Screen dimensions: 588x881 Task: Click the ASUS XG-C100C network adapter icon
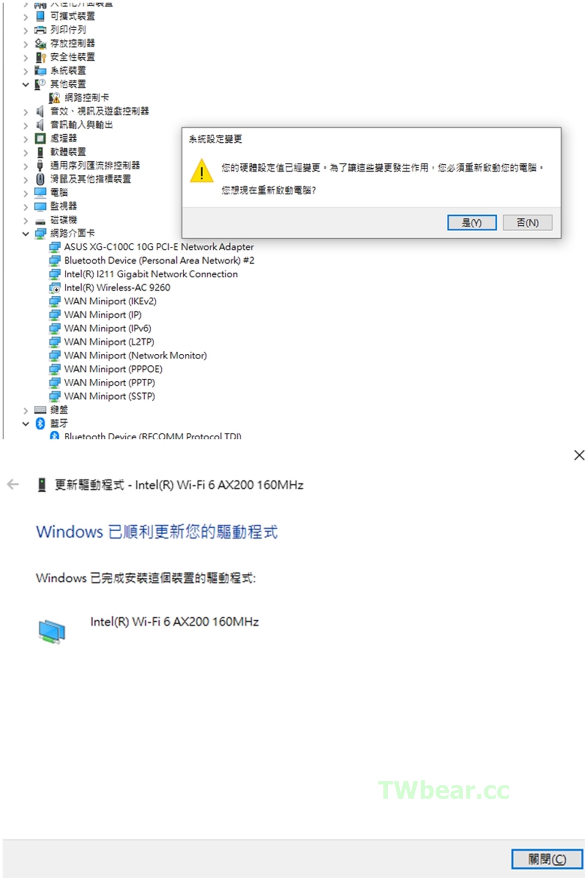coord(55,247)
